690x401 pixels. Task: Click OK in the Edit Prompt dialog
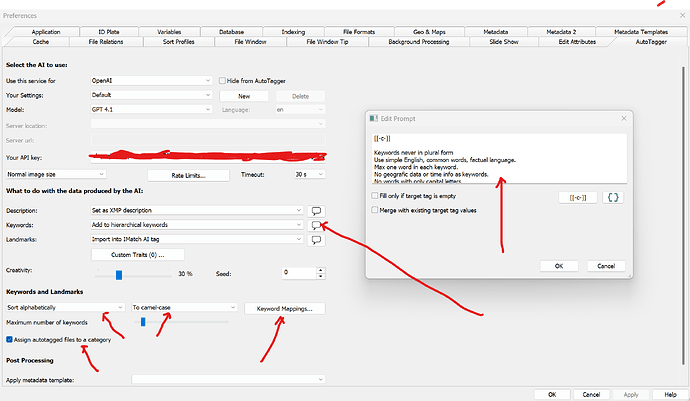(x=559, y=266)
